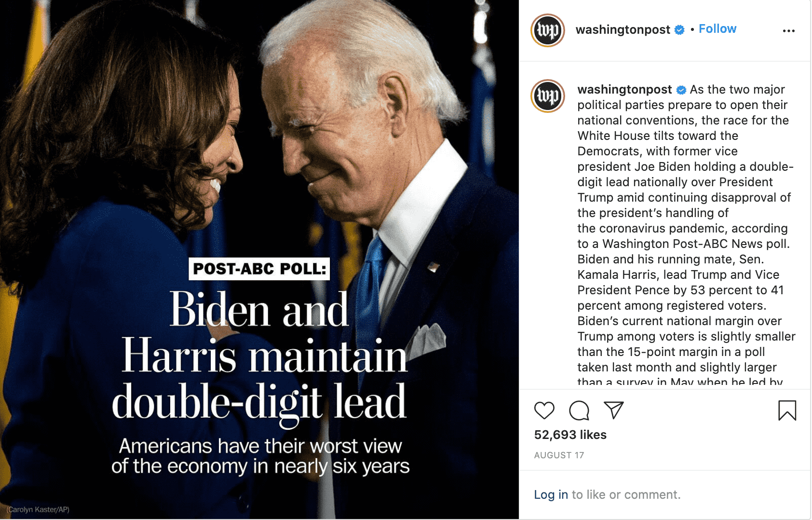Save the post with the bookmark icon

tap(788, 411)
